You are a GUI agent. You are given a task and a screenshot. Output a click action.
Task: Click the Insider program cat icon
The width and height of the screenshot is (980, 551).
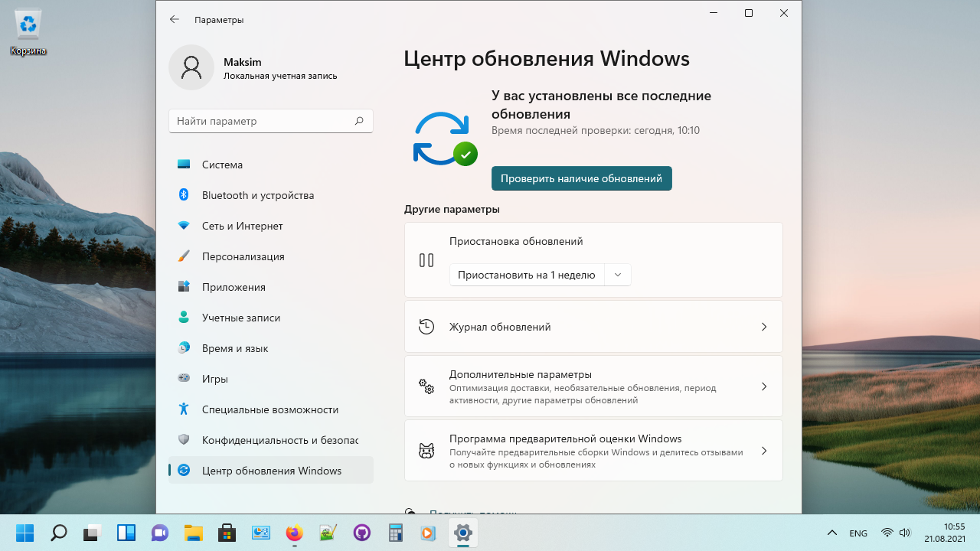[x=426, y=451]
